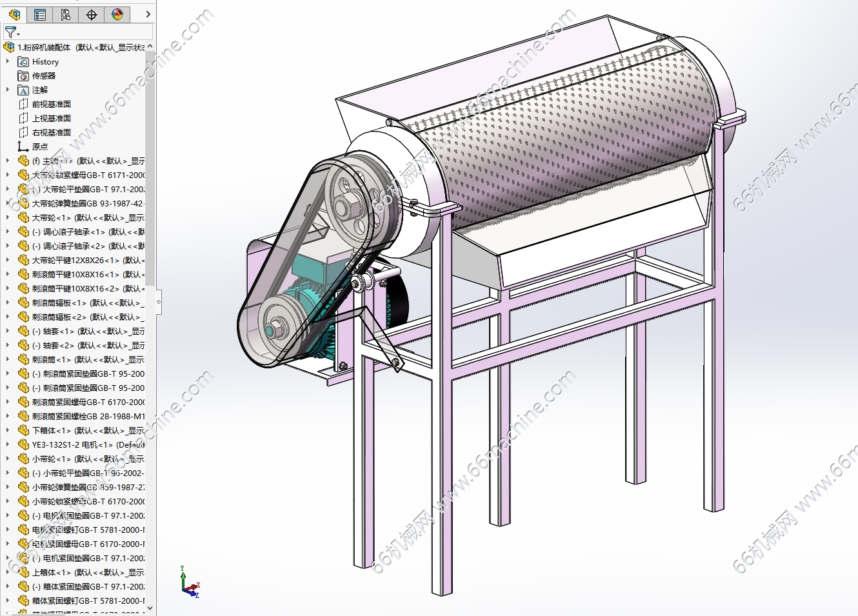Click the feature tree scroll up arrow
Image resolution: width=858 pixels, height=616 pixels.
coord(150,46)
